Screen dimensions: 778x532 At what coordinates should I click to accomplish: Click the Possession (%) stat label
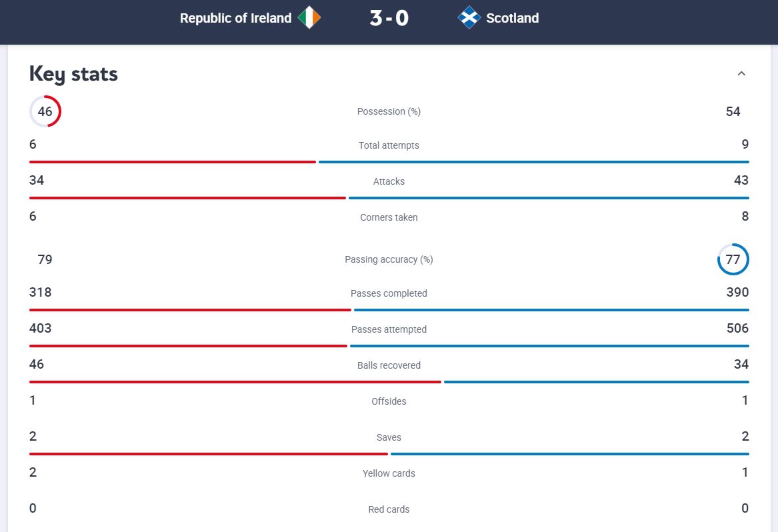(x=389, y=111)
